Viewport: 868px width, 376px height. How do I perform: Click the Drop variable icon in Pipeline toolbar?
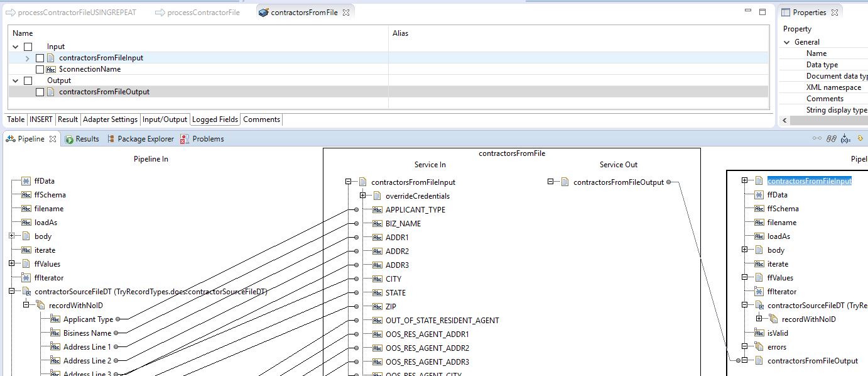[x=860, y=139]
